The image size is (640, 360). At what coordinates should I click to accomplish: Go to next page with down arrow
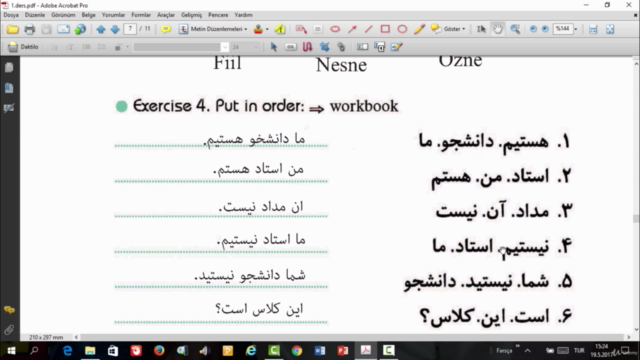[x=115, y=29]
